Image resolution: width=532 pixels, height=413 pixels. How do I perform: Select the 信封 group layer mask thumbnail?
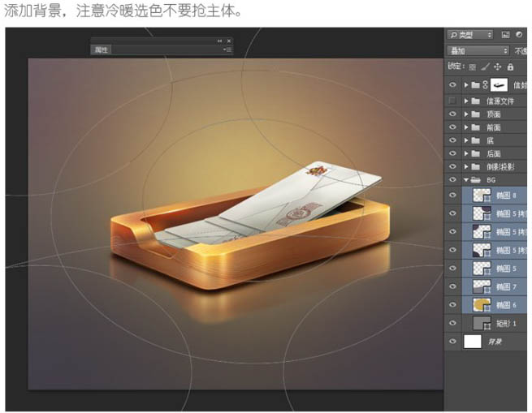[499, 84]
